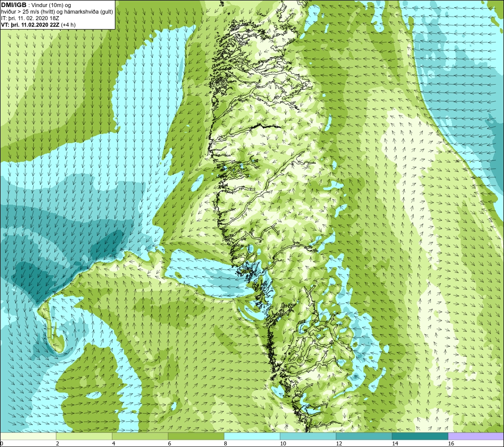Click the 4–6 m/s green legend swatch
504x447 pixels.
[140, 436]
